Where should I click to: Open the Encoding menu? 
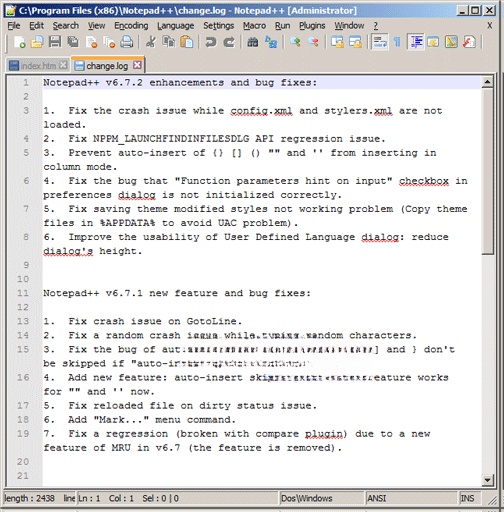[x=131, y=26]
